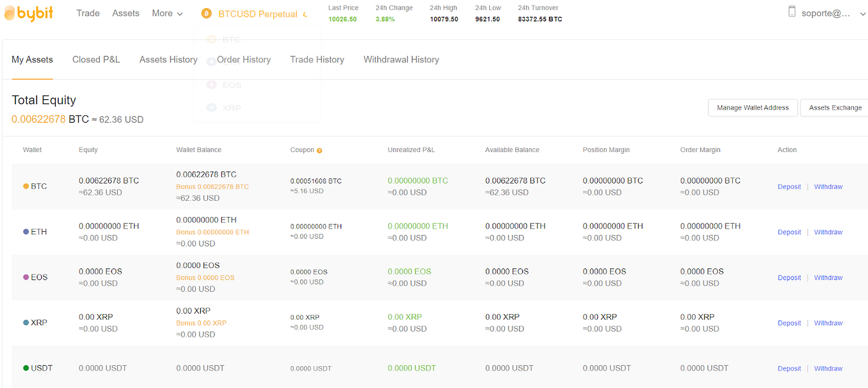Click the ETH coin icon in the asset list
The height and width of the screenshot is (388, 868).
coord(25,231)
